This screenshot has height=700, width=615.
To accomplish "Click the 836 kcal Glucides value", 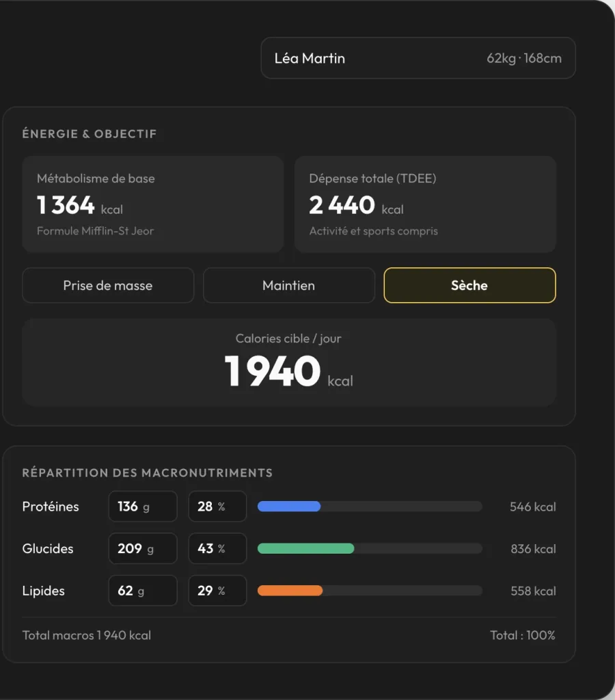I will tap(533, 549).
